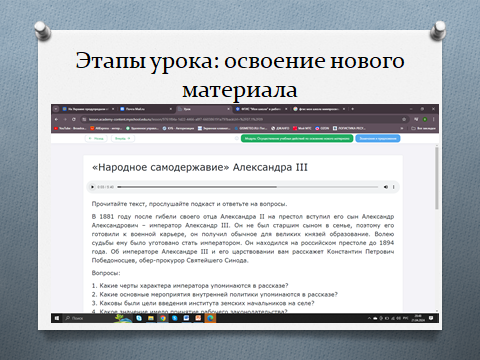This screenshot has width=480, height=360.
Task: Select the green module stage button
Action: pos(297,138)
